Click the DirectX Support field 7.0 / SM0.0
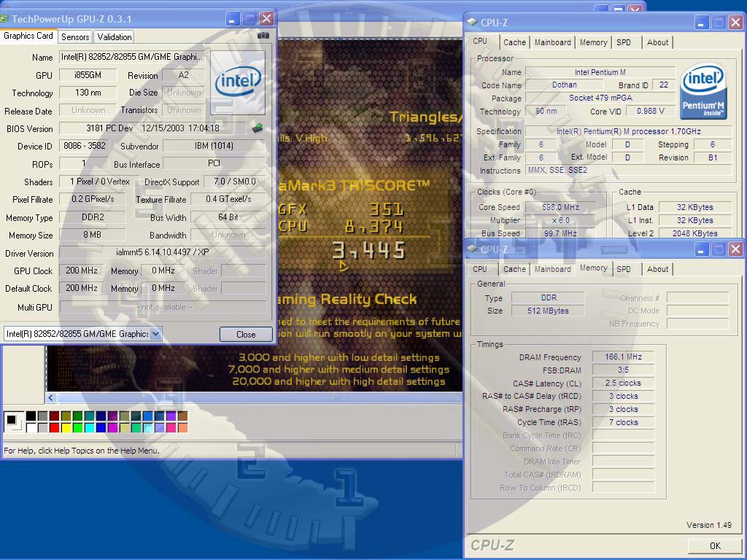747x560 pixels. click(234, 182)
